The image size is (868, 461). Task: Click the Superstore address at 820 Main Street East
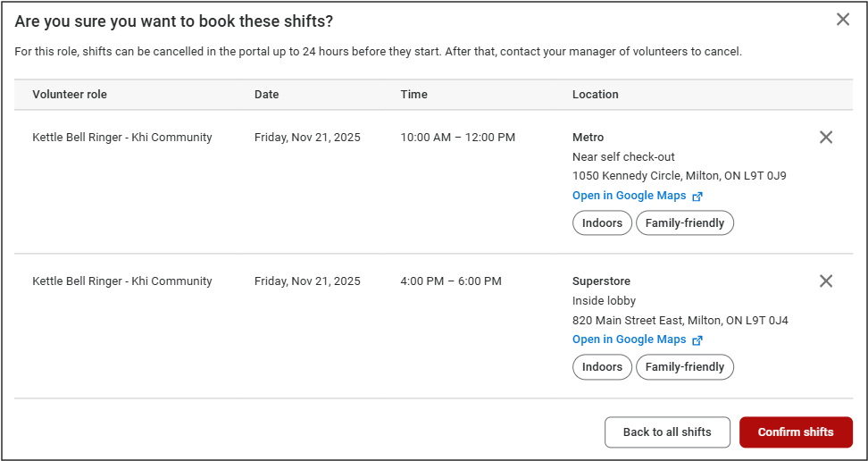click(x=680, y=320)
